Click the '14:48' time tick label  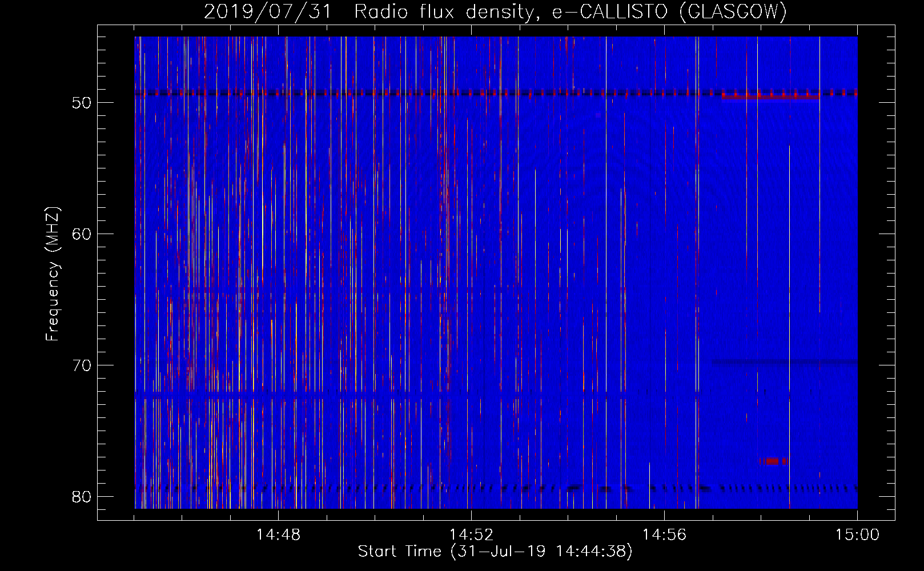pyautogui.click(x=278, y=535)
